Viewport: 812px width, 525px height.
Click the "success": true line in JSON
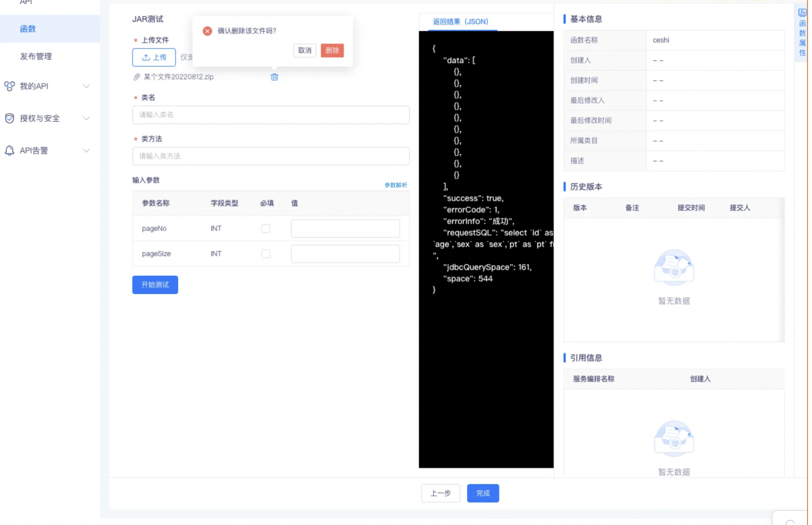click(x=473, y=199)
